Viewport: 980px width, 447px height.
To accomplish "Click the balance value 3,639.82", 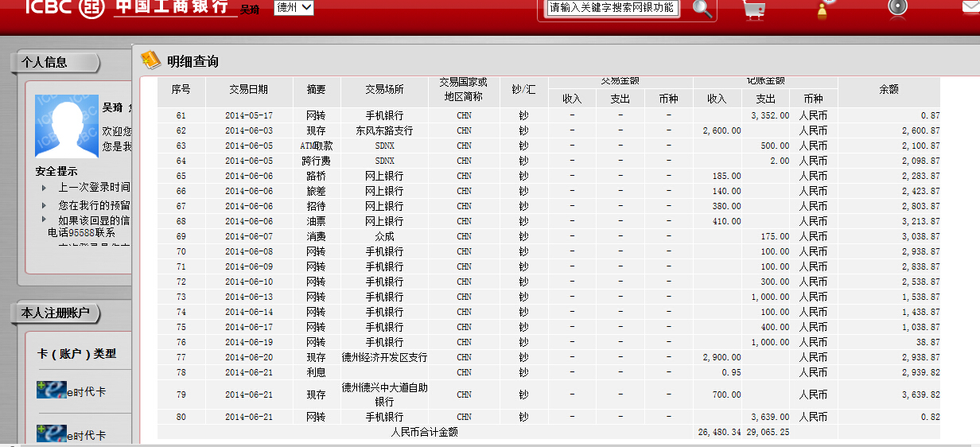I will [920, 395].
